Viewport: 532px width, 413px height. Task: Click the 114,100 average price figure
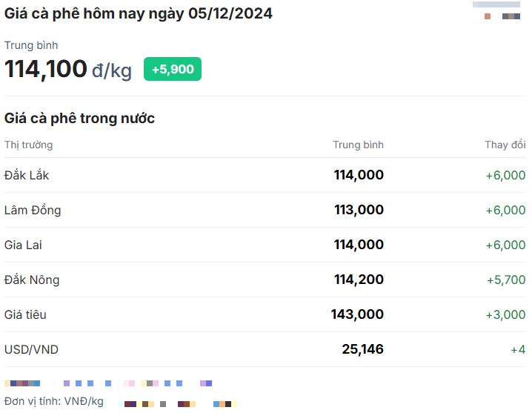click(x=46, y=69)
